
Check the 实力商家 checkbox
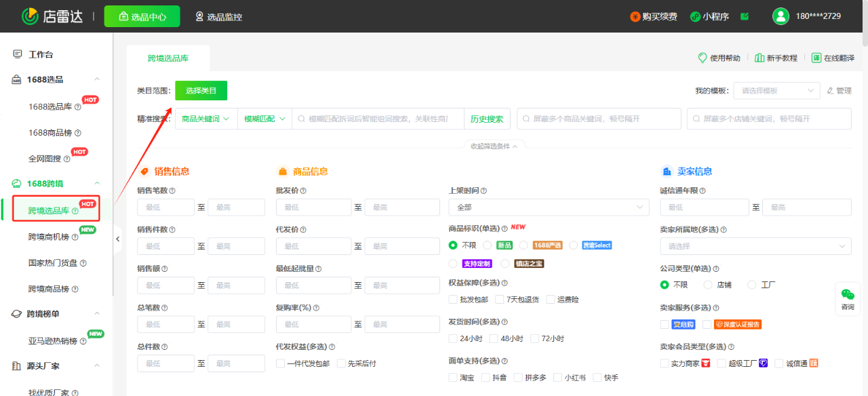(665, 363)
